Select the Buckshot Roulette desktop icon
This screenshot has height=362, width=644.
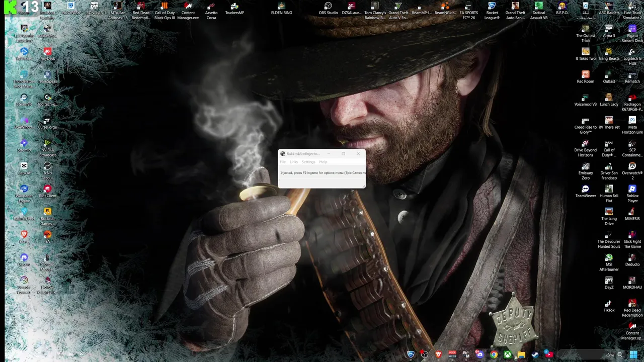(47, 11)
